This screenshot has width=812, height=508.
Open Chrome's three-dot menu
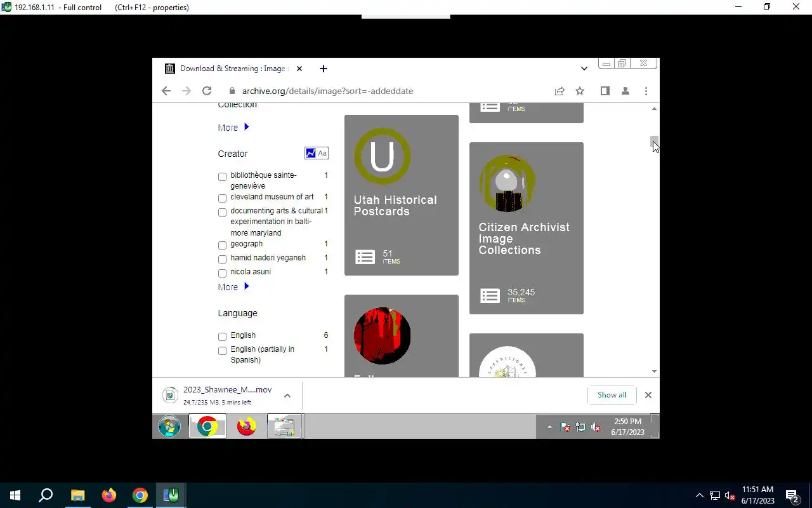click(646, 91)
